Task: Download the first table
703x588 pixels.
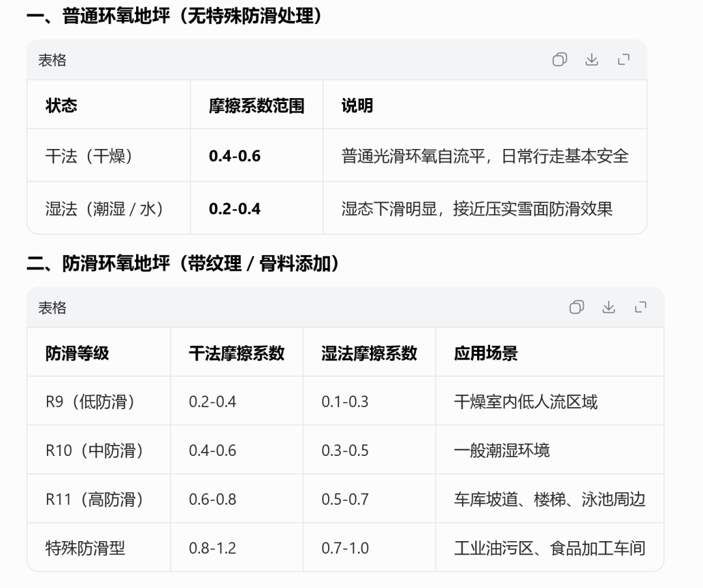Action: pyautogui.click(x=592, y=60)
